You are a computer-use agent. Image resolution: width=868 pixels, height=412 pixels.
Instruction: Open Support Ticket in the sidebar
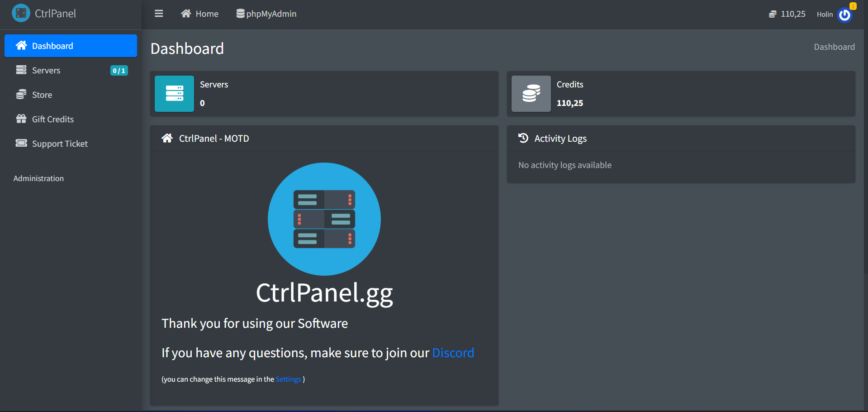tap(60, 144)
